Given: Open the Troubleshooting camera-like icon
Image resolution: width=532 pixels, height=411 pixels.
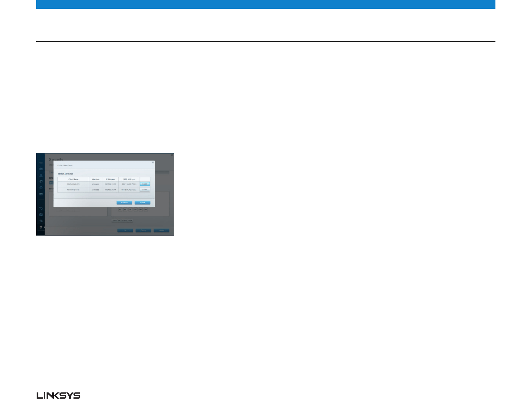Looking at the screenshot, I should point(41,214).
